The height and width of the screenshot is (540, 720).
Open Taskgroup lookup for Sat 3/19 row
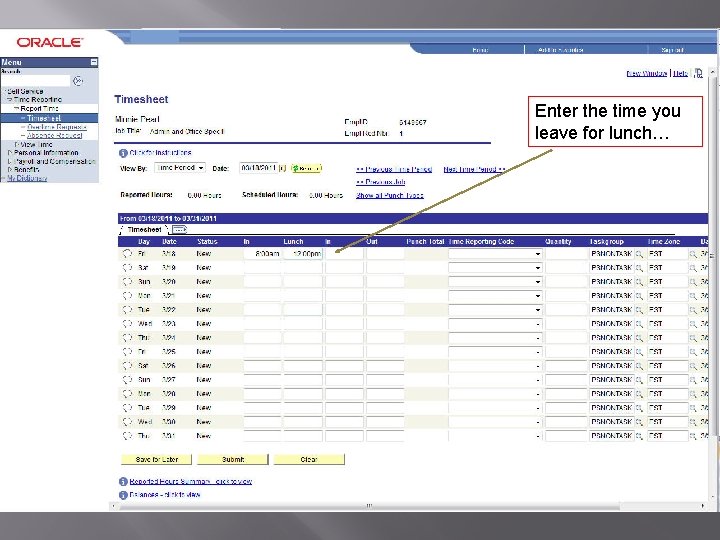click(x=639, y=268)
